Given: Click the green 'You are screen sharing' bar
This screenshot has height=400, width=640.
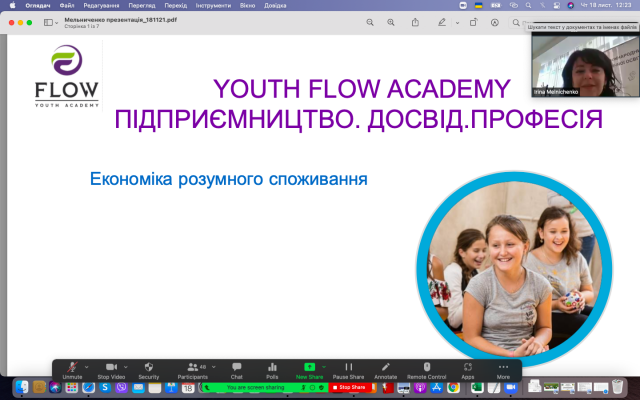Looking at the screenshot, I should (265, 387).
